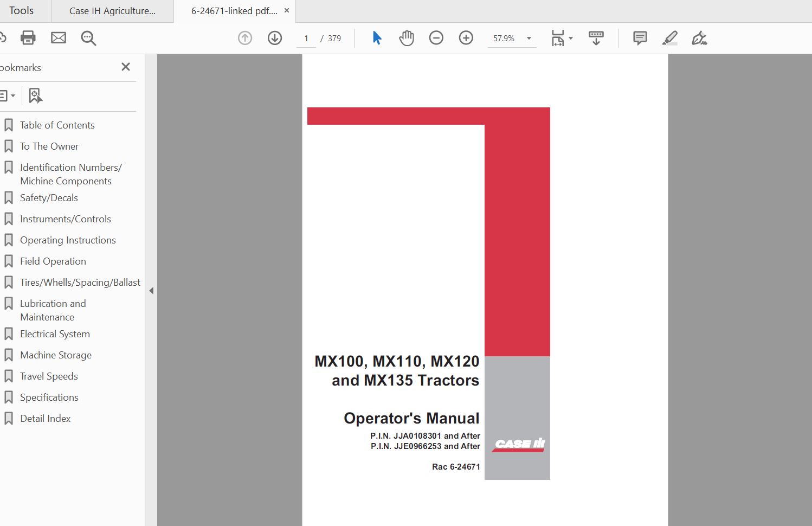Click the page number input field
Viewport: 812px width, 526px height.
pos(306,39)
